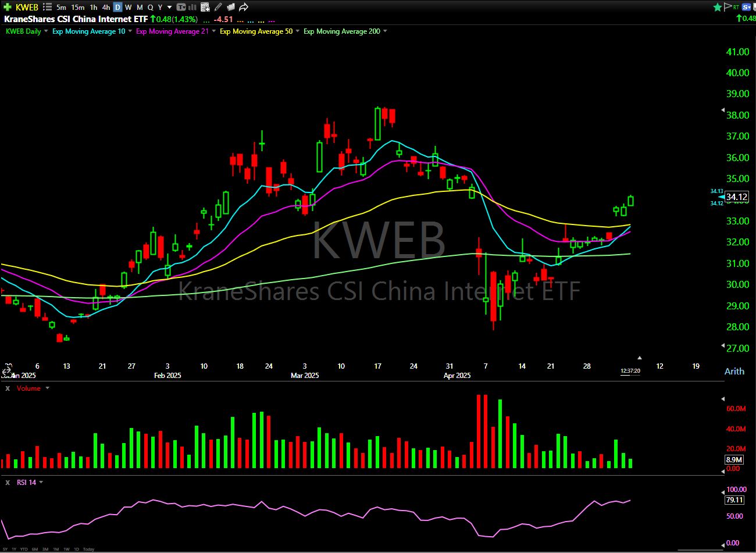Select the D daily timeframe

point(117,7)
